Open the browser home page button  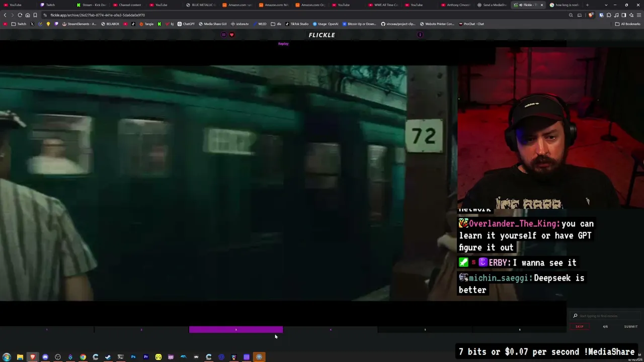click(x=28, y=15)
